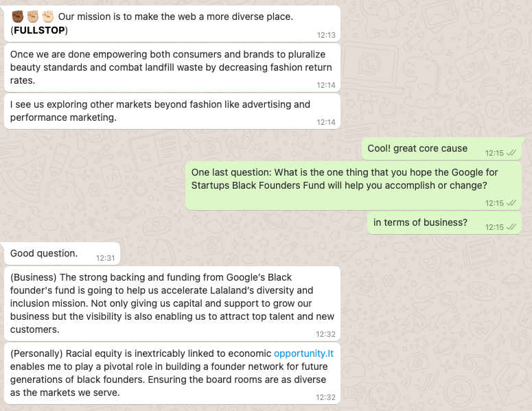Open the "opportunity.It" hyperlink
The width and height of the screenshot is (532, 411).
(x=303, y=353)
